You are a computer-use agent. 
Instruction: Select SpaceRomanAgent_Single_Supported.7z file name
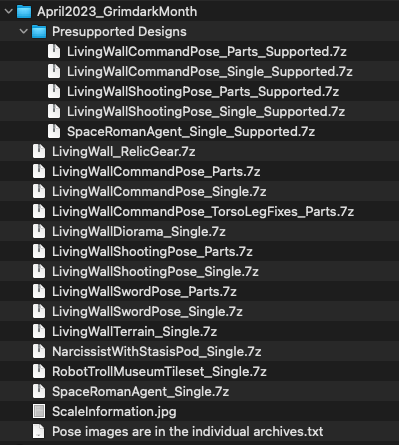point(191,132)
